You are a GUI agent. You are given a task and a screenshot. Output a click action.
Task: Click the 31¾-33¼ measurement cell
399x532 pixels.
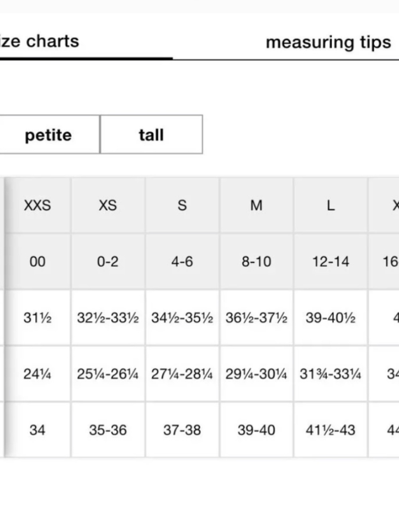[330, 374]
